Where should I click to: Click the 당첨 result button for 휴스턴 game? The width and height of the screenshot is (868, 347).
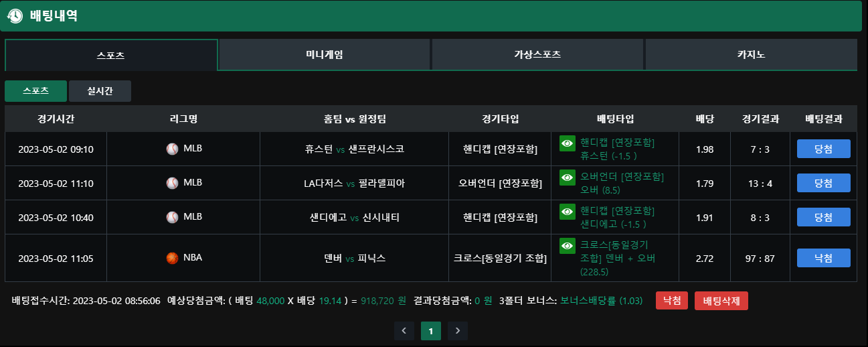point(823,149)
